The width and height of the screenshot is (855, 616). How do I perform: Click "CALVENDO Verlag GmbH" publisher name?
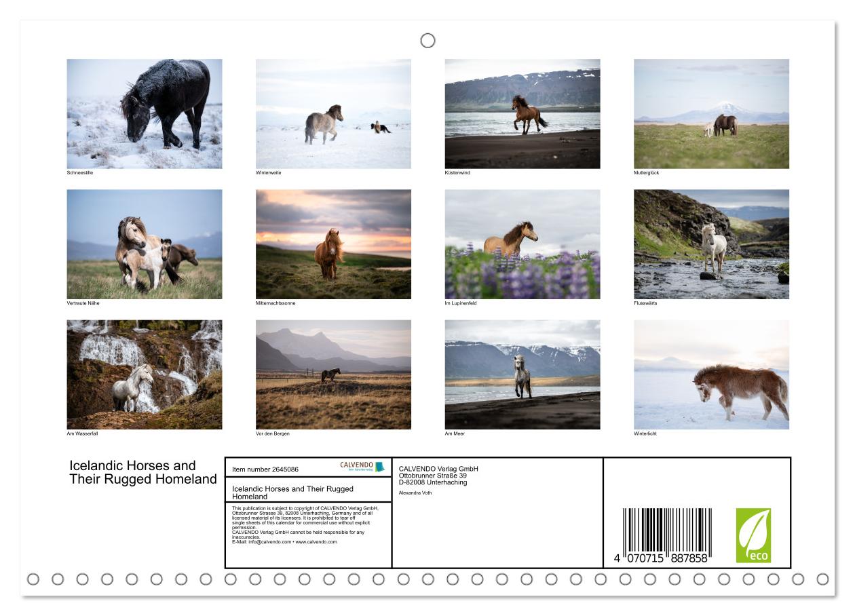pyautogui.click(x=438, y=469)
